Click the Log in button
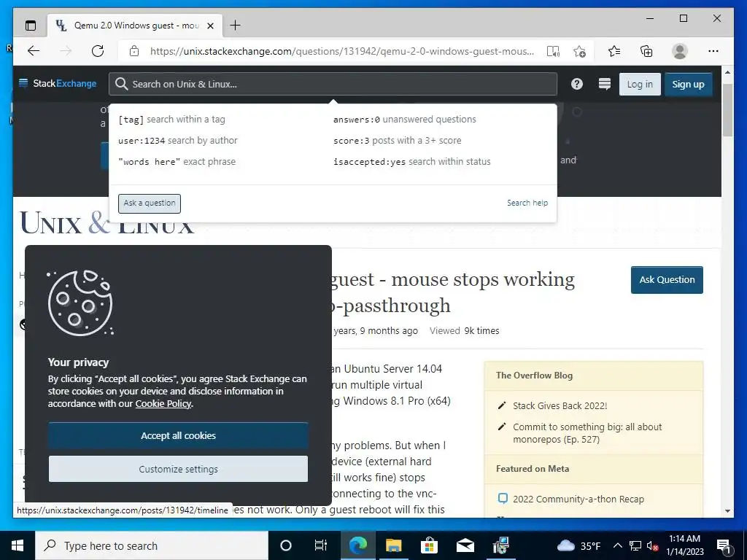The image size is (747, 560). coord(639,85)
